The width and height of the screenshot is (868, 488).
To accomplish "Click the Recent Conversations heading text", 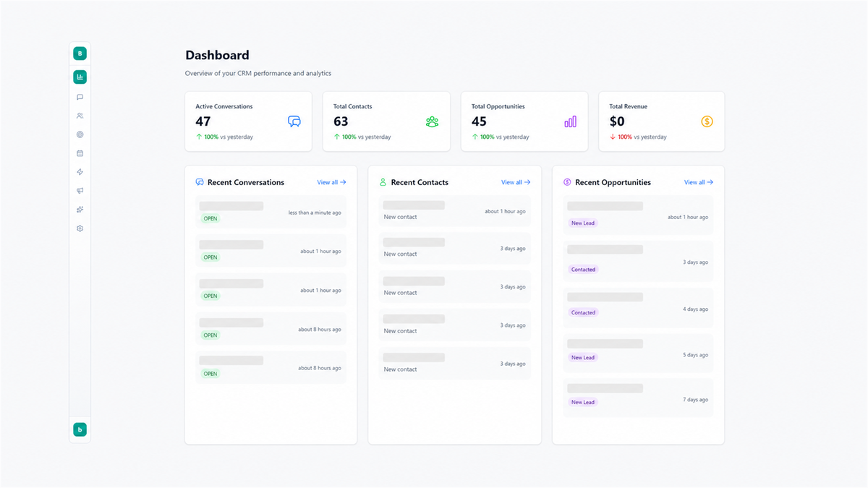I will pyautogui.click(x=246, y=182).
